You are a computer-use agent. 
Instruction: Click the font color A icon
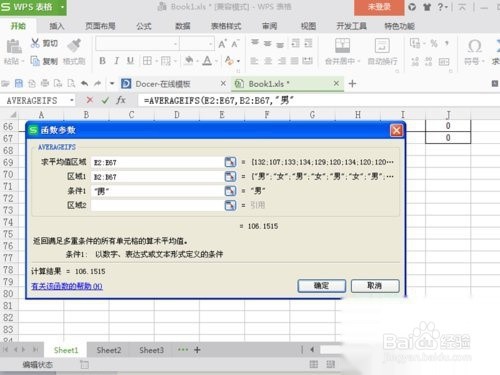coord(207,61)
